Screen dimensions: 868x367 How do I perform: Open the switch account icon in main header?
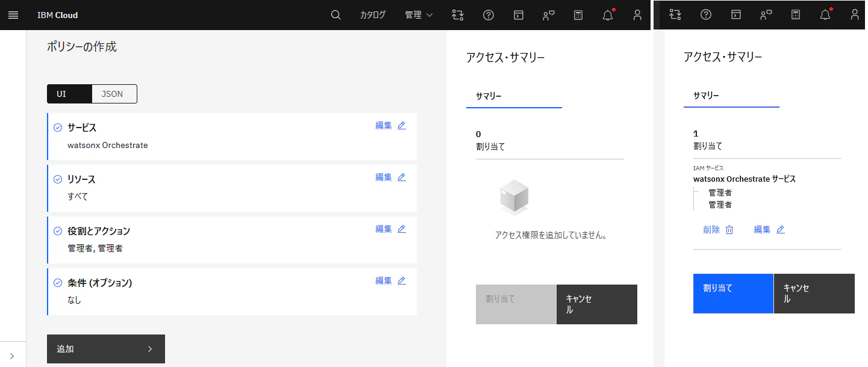(x=458, y=15)
